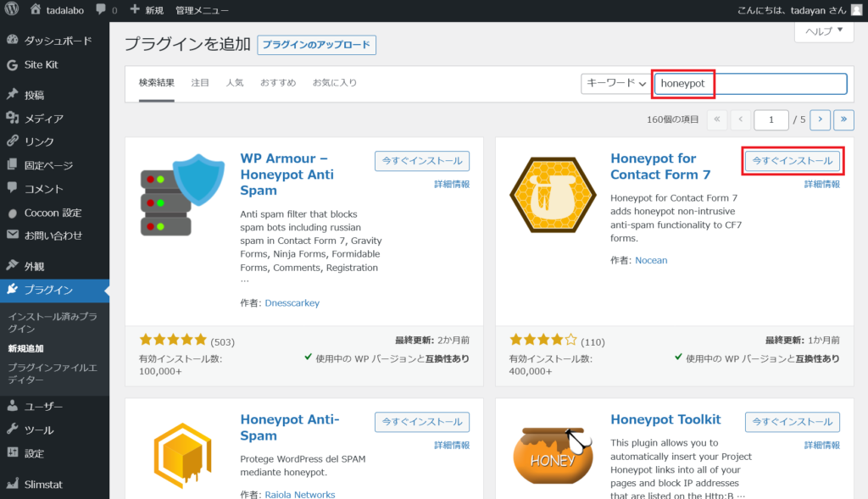Image resolution: width=868 pixels, height=499 pixels.
Task: Install Honeypot for Contact Form 7 now
Action: click(792, 161)
